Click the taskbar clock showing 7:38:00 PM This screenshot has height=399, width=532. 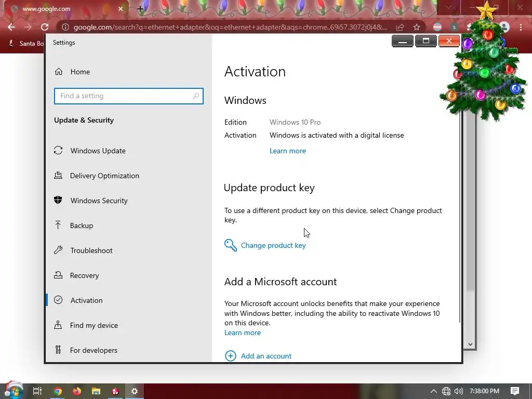point(484,391)
